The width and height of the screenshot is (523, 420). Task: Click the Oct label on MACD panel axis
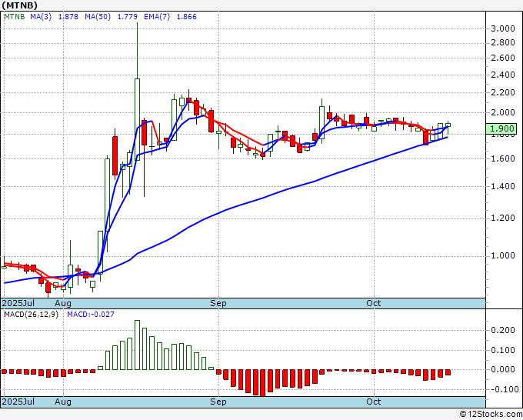(x=373, y=402)
